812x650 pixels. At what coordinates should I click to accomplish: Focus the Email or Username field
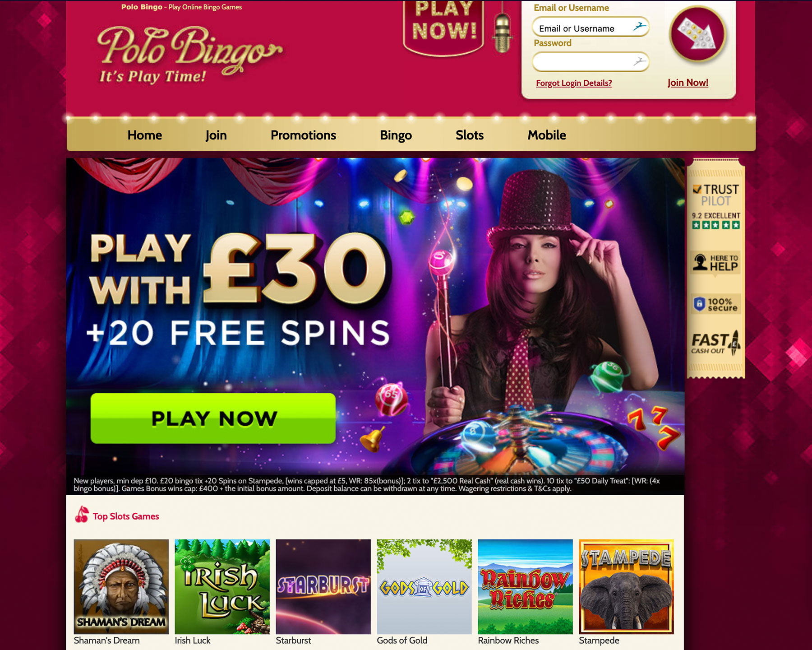[591, 27]
